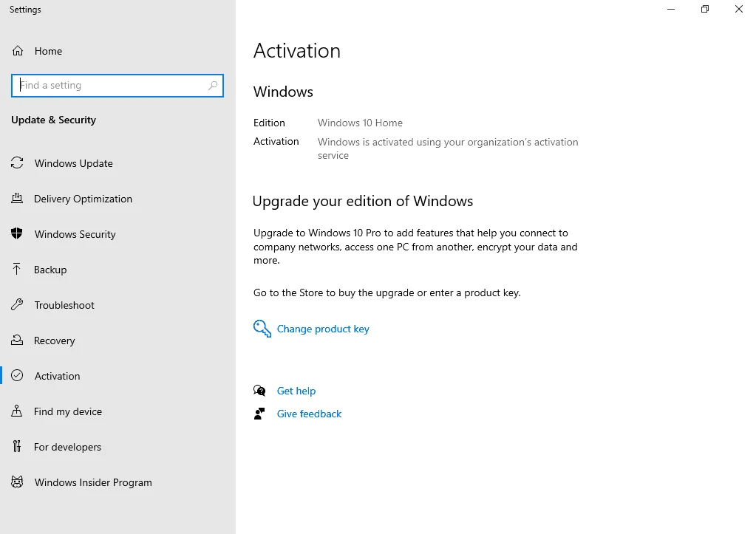Click the 'Go to the Store' instruction text
The image size is (756, 534).
coord(386,292)
